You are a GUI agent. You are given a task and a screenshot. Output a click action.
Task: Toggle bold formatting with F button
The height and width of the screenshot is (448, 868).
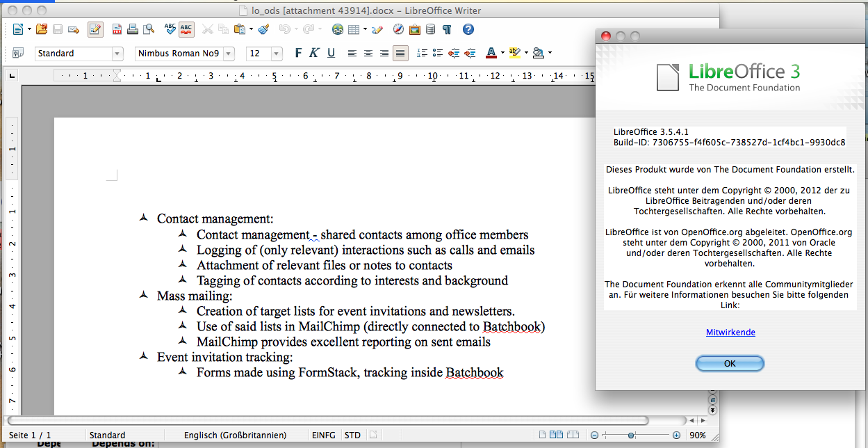click(x=299, y=53)
